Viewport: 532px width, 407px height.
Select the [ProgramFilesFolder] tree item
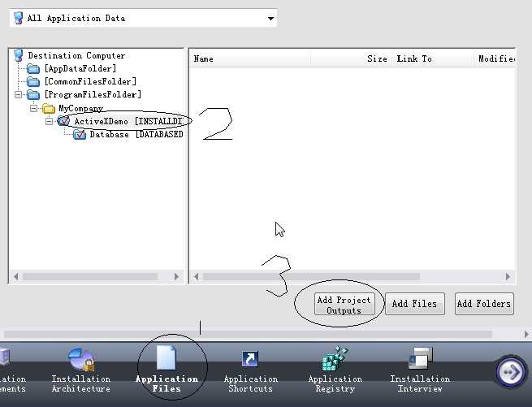[x=93, y=94]
